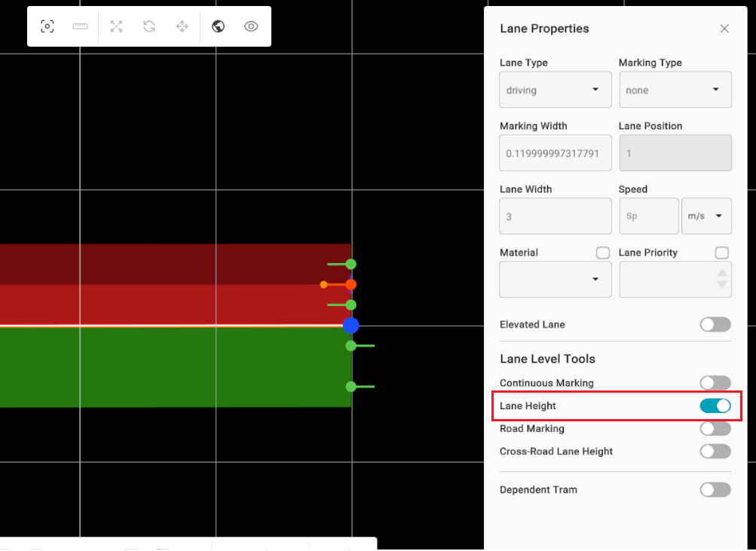Open the Marking Type dropdown
Viewport: 756px width, 551px height.
coord(674,90)
